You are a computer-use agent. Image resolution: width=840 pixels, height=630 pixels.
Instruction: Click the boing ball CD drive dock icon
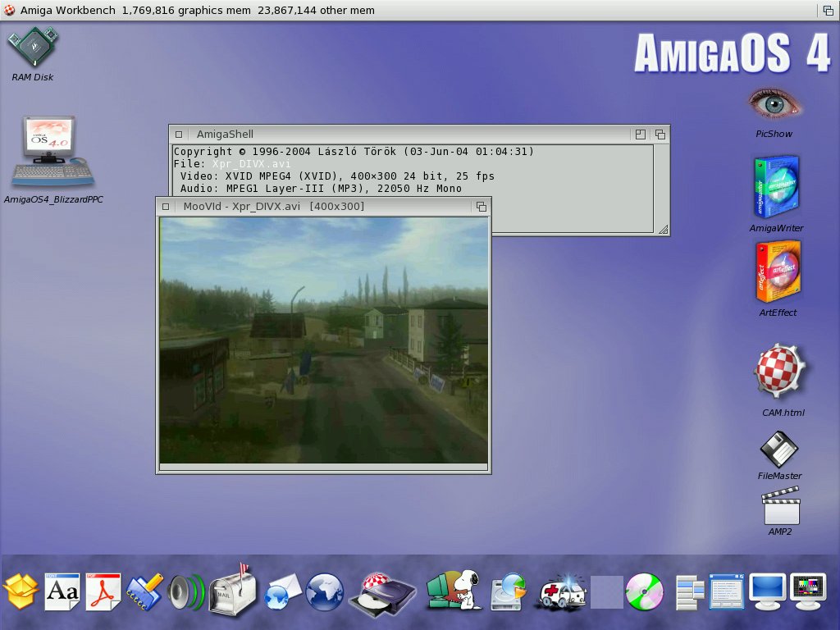[382, 594]
